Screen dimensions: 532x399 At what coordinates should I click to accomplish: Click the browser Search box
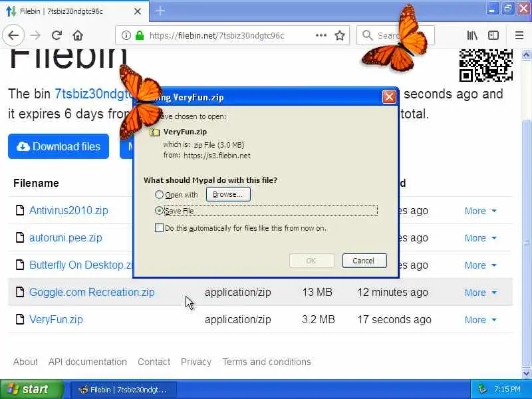396,35
